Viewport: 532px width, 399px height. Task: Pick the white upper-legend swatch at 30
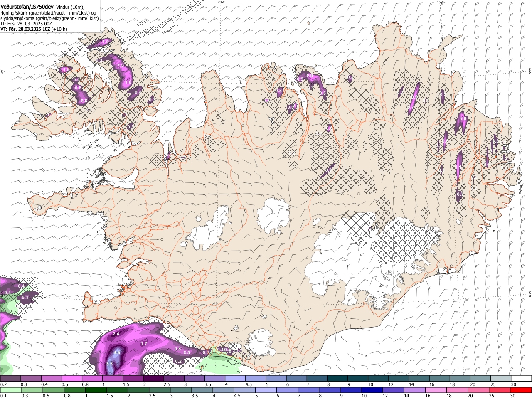[522, 379]
